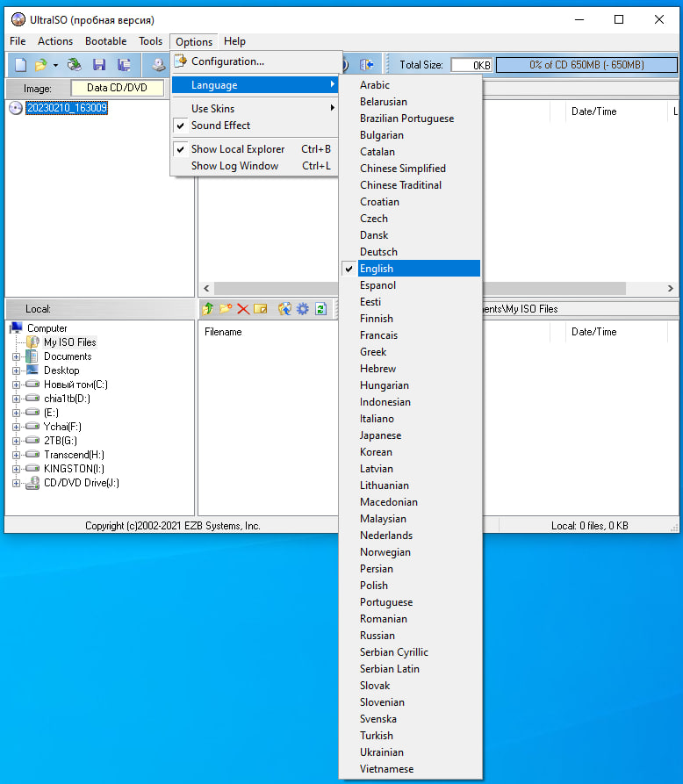This screenshot has width=683, height=784.
Task: Select Deutsch in the language list
Action: click(x=411, y=252)
